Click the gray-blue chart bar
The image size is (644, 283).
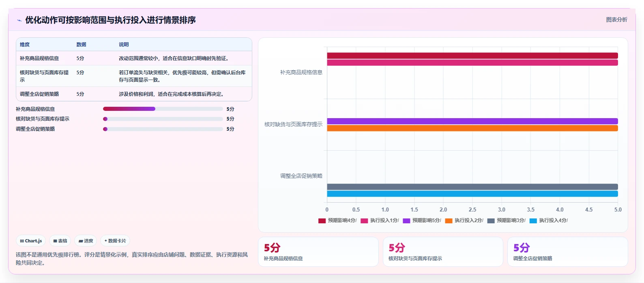pos(472,187)
